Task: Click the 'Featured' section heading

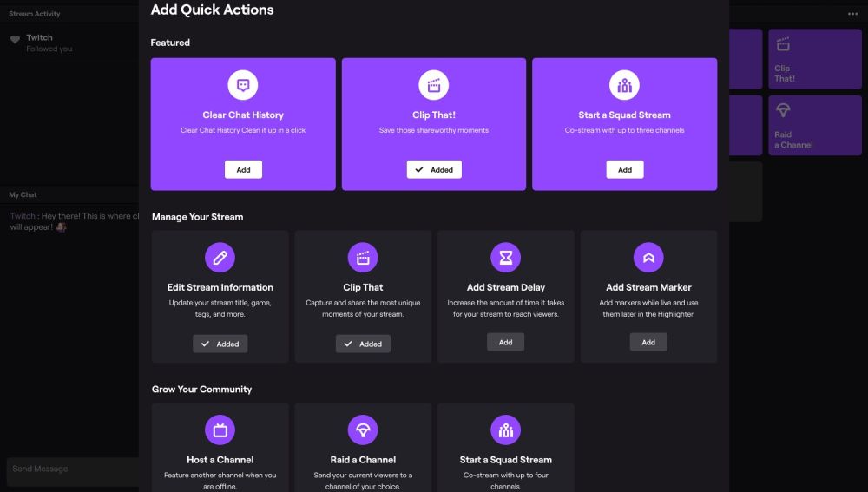Action: (170, 43)
